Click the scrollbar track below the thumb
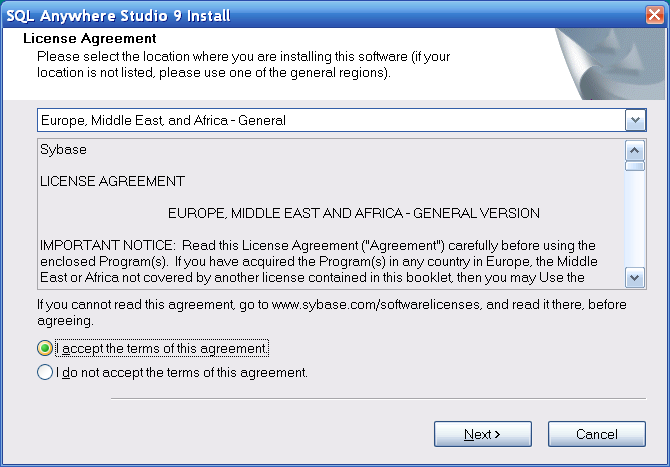670x467 pixels. click(634, 220)
